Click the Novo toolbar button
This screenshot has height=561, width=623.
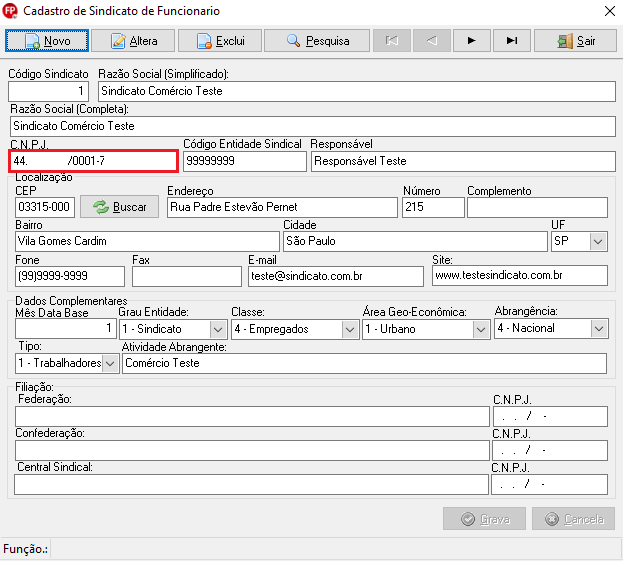pyautogui.click(x=47, y=41)
